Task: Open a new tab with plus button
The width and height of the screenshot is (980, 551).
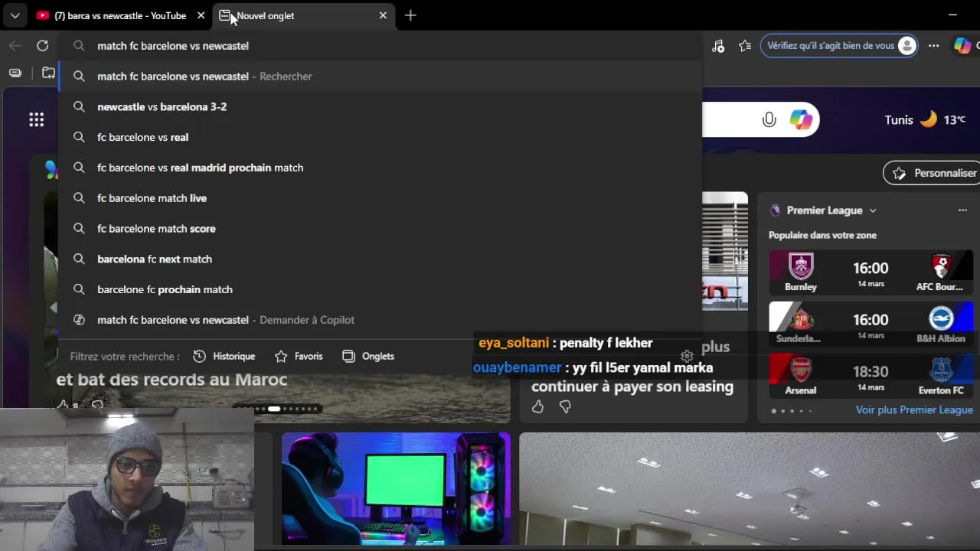Action: tap(410, 15)
